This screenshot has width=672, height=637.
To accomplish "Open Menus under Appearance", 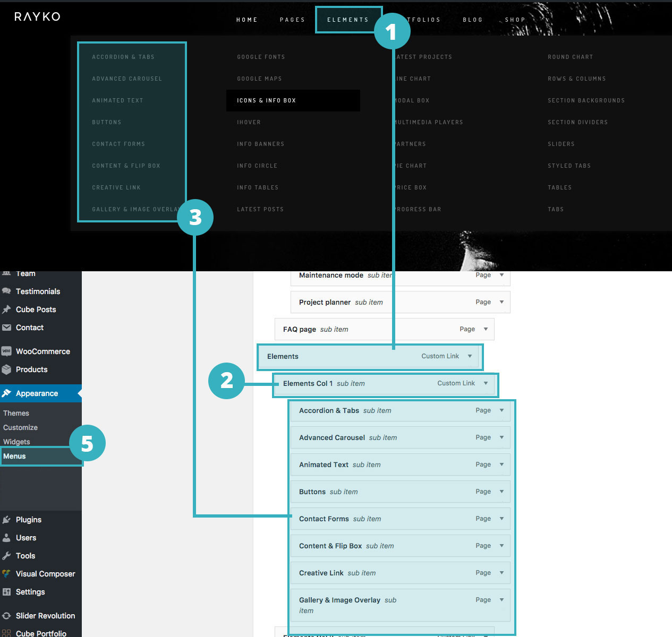I will [x=14, y=456].
